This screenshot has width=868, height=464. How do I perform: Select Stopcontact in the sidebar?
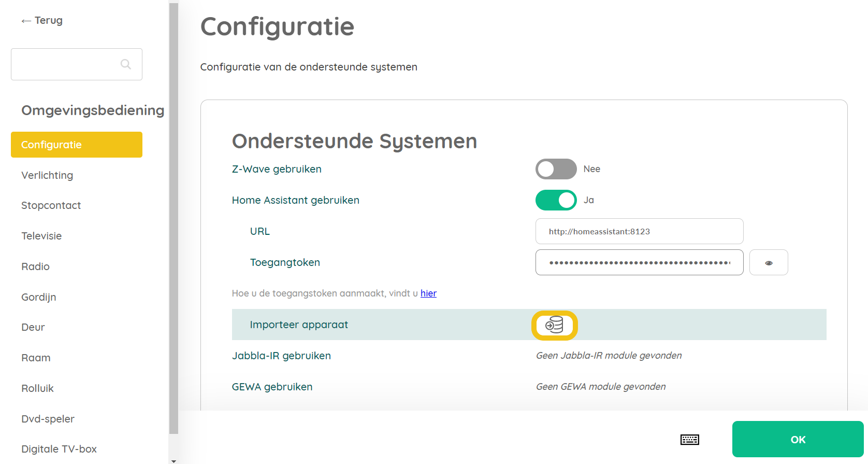click(x=51, y=205)
